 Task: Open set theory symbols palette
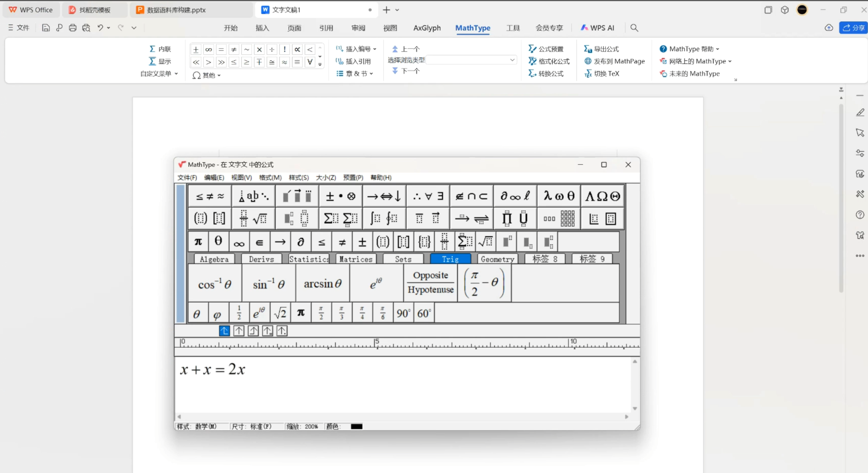(471, 196)
